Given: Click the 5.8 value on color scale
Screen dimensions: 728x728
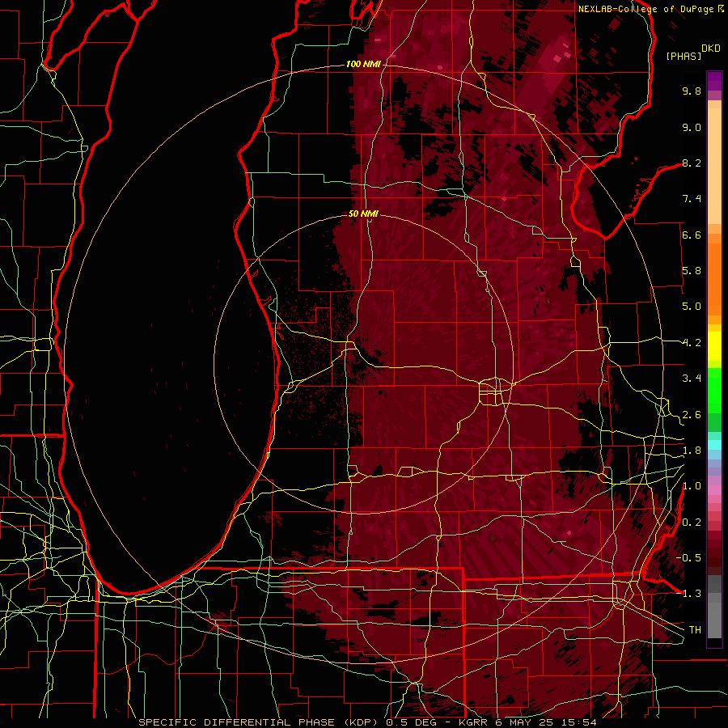Looking at the screenshot, I should pyautogui.click(x=692, y=271).
